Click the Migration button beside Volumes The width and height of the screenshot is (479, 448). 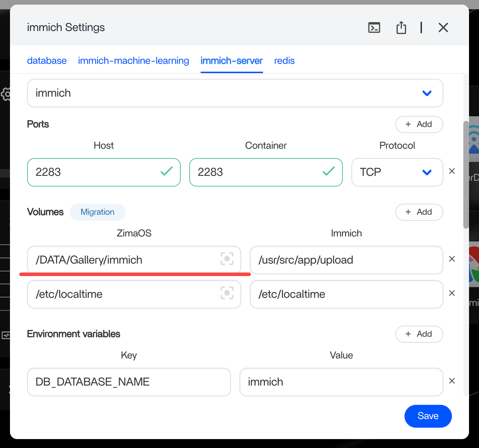[x=98, y=212]
